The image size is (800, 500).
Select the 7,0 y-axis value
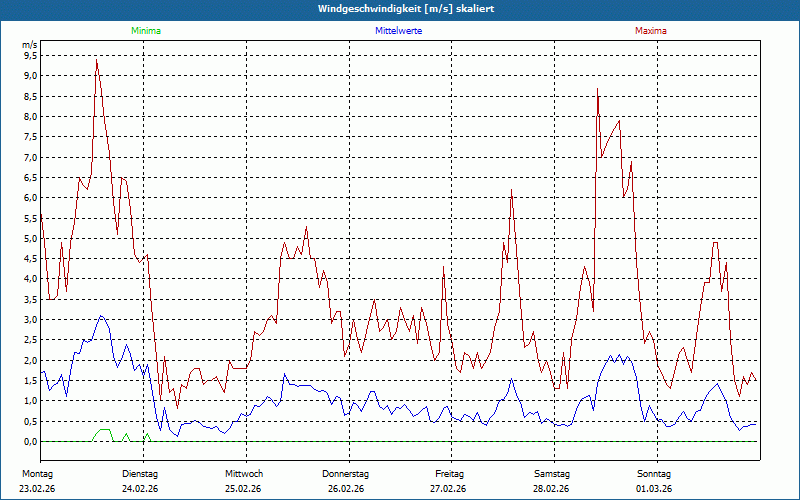click(x=31, y=157)
